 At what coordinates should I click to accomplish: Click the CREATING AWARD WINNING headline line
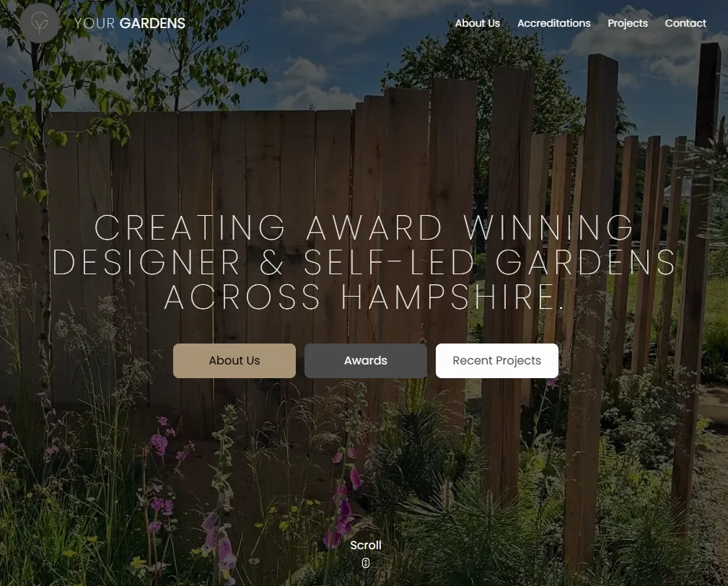point(364,227)
